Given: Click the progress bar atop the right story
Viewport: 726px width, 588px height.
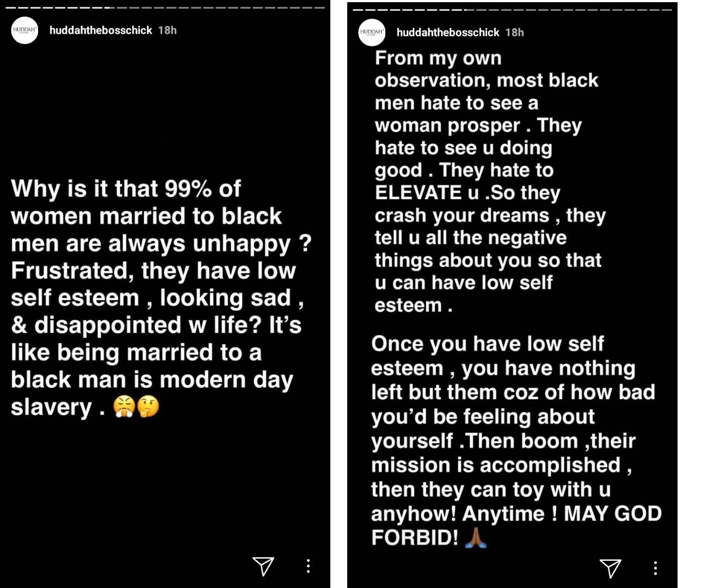Looking at the screenshot, I should (x=512, y=10).
